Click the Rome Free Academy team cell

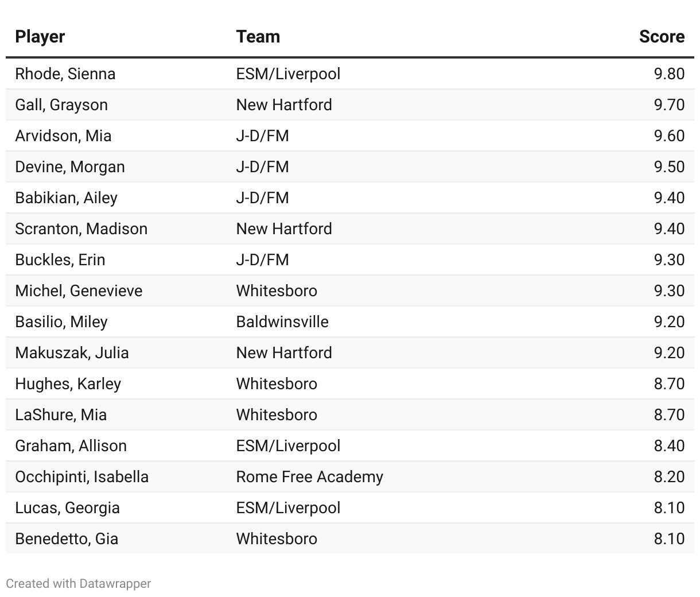click(x=310, y=477)
